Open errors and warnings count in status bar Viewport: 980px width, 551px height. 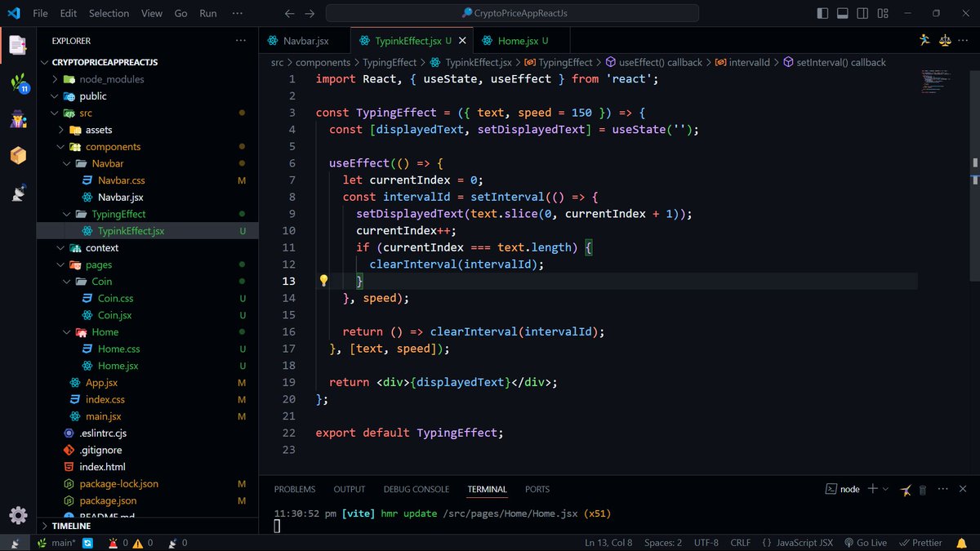[x=131, y=543]
